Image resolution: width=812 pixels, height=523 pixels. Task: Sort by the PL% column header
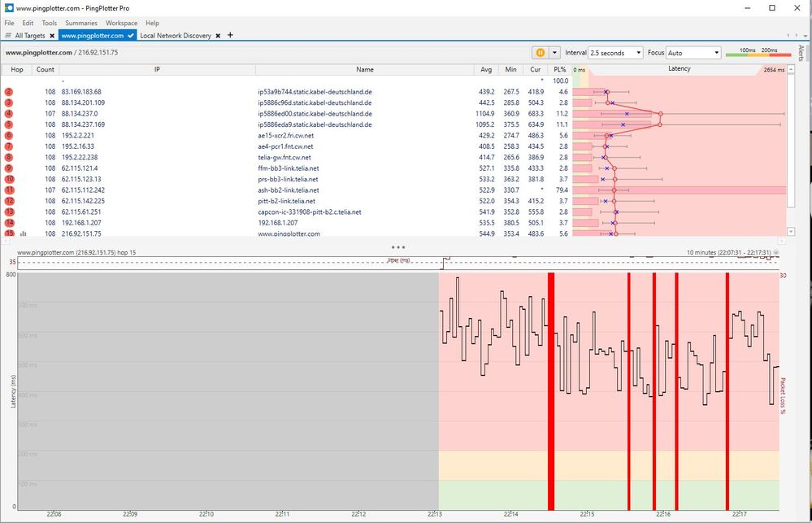pos(559,70)
